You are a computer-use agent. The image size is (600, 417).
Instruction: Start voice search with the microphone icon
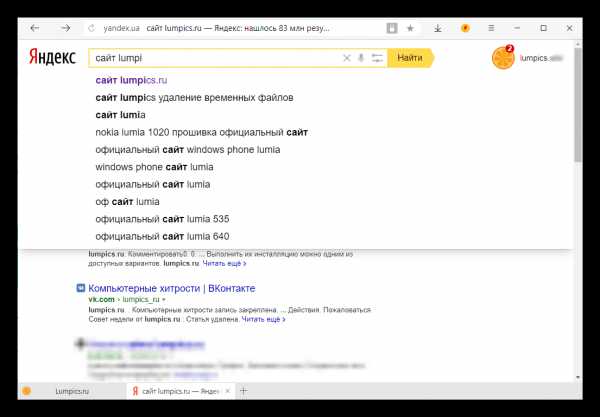[360, 58]
